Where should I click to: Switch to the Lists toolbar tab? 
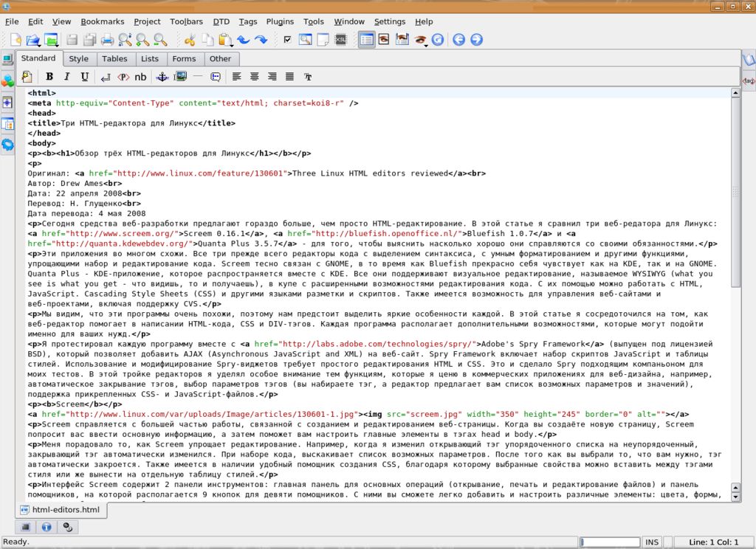149,59
